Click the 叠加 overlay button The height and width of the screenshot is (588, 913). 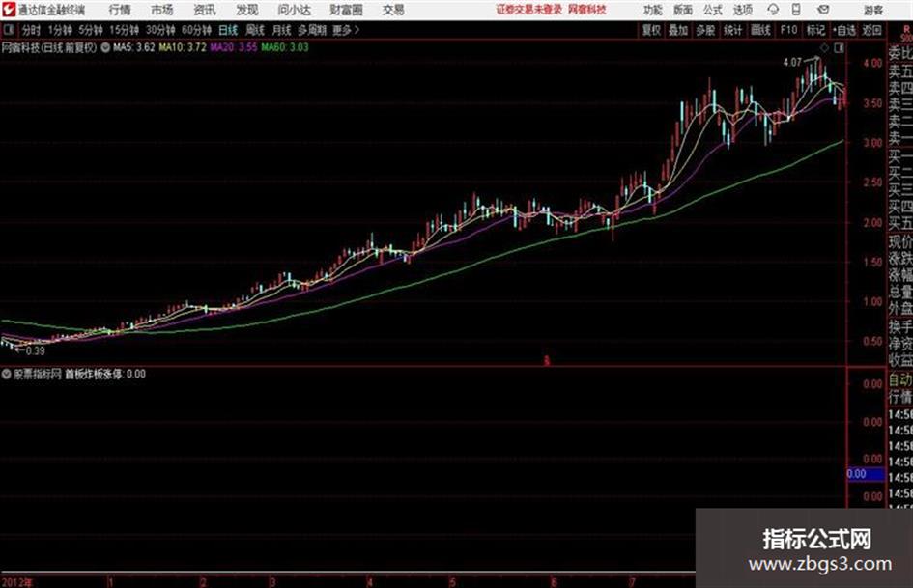click(678, 30)
